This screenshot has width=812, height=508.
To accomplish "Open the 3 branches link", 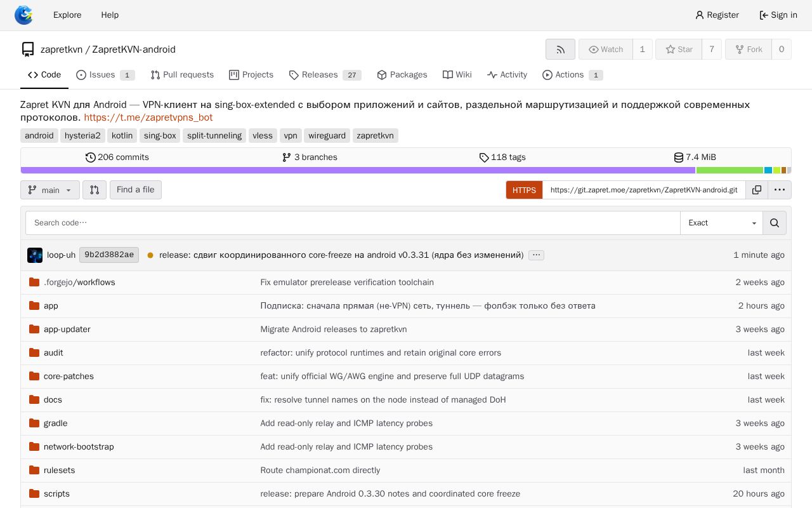I will point(310,157).
